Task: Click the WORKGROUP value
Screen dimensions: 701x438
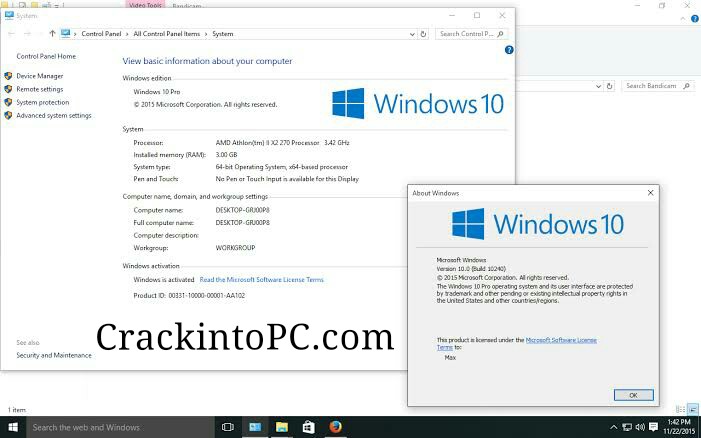Action: pos(235,248)
